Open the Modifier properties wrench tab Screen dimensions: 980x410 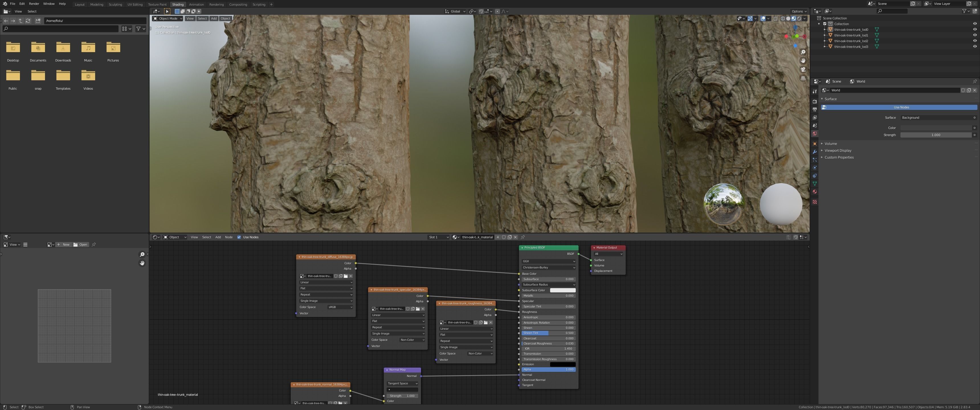814,152
